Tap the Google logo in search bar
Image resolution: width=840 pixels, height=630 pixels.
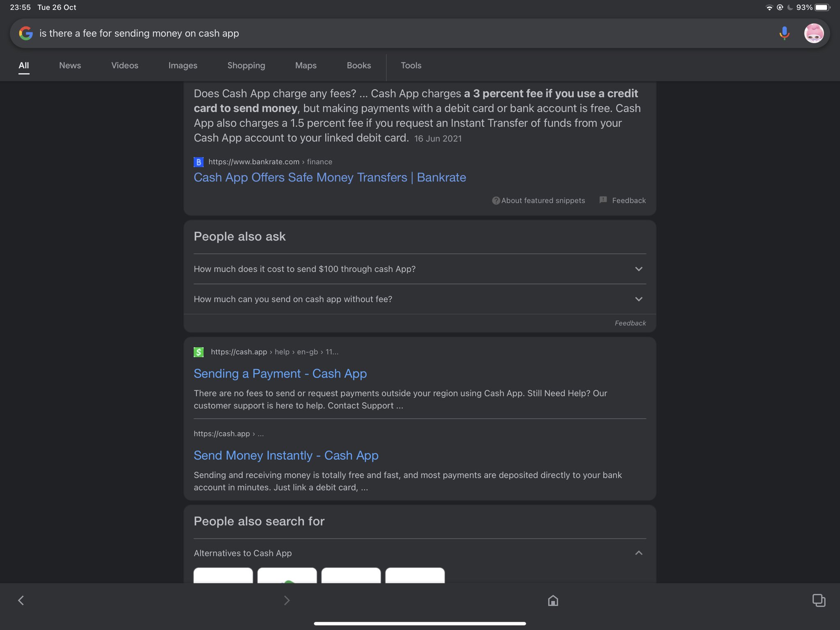(x=26, y=33)
